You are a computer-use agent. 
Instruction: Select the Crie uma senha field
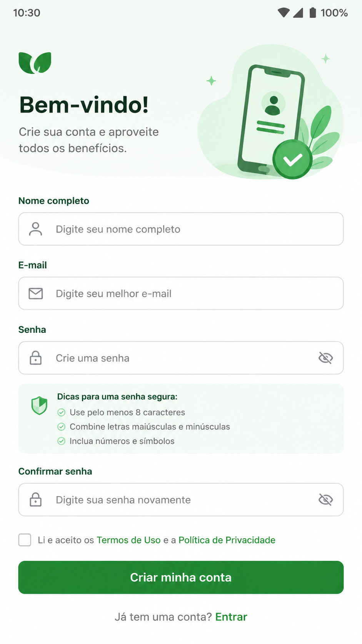pos(181,358)
